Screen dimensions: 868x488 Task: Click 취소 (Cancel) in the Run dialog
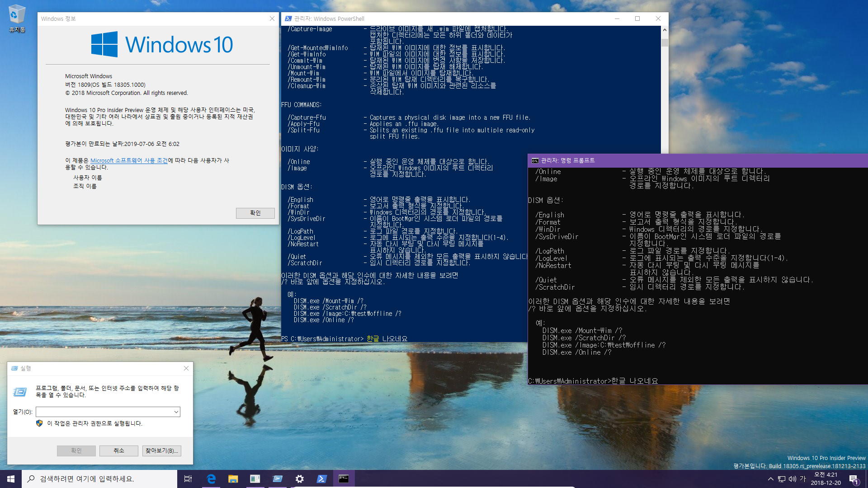click(119, 450)
